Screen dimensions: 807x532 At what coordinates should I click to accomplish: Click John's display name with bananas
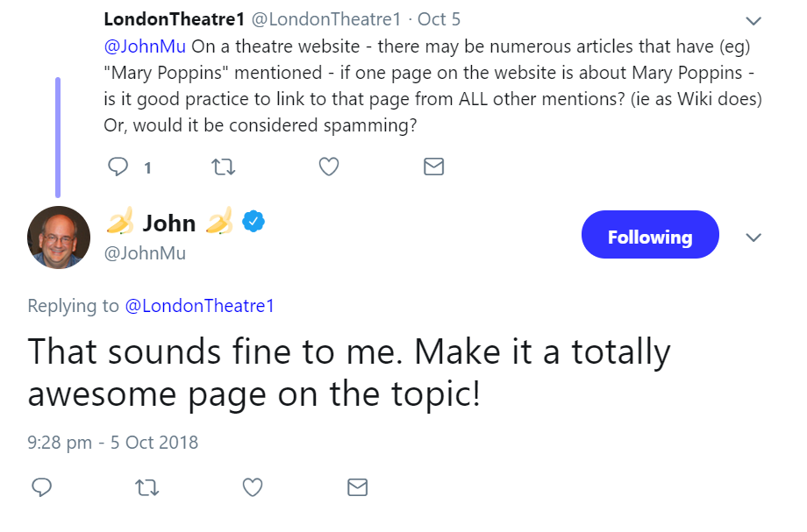tap(168, 223)
